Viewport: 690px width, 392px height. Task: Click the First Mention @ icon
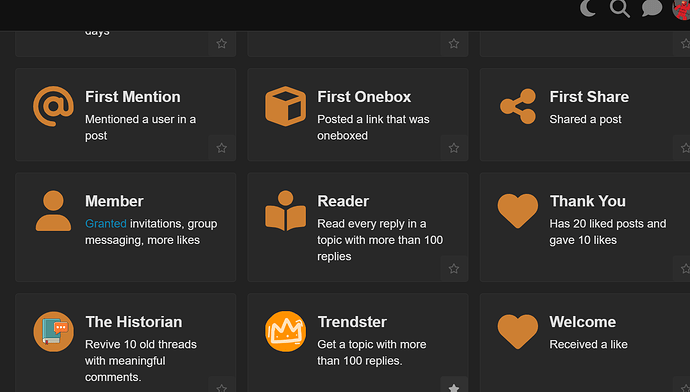53,106
